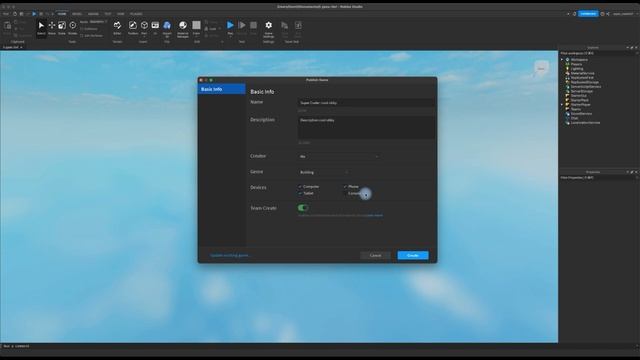This screenshot has width=640, height=360.
Task: Choose the Rotate tool
Action: (x=73, y=28)
